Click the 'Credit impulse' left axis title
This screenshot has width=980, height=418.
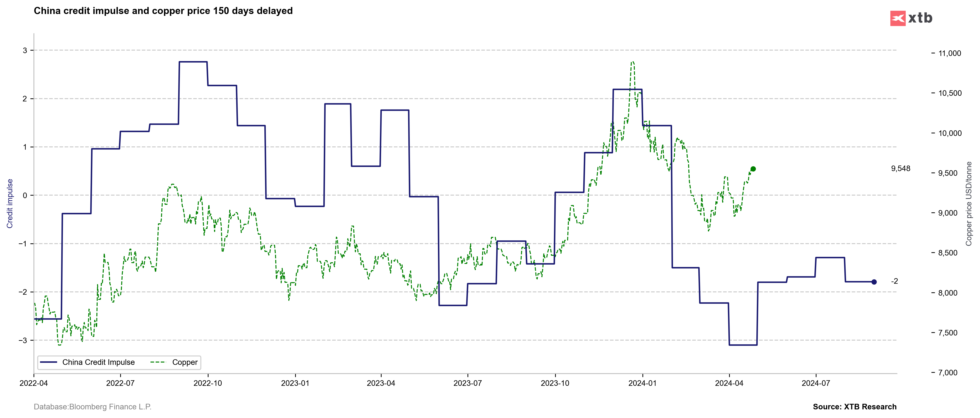click(x=10, y=203)
